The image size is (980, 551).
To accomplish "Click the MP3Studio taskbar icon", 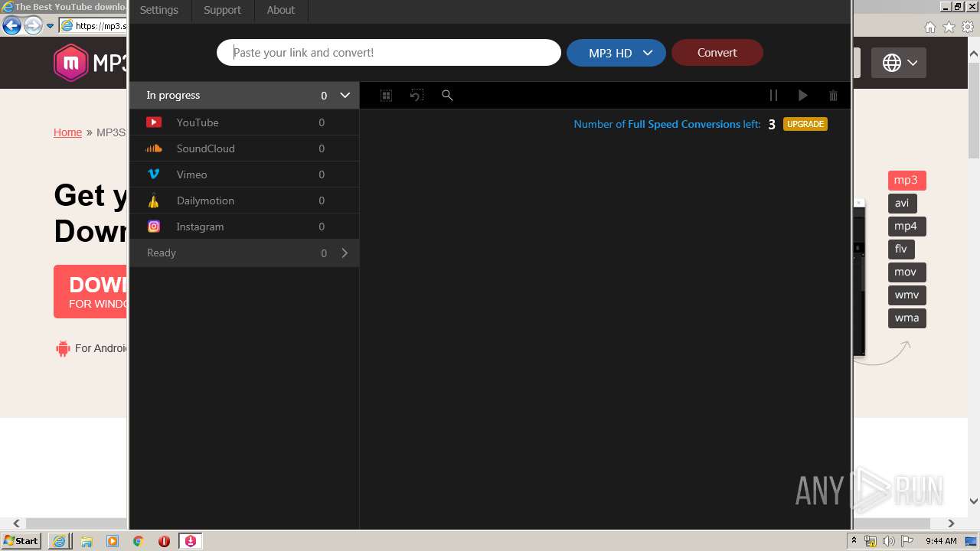I will [x=191, y=541].
